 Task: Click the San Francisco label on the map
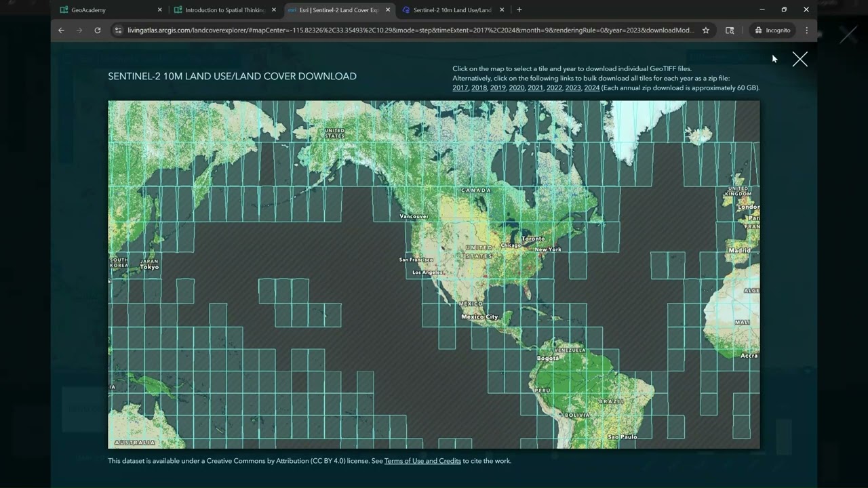point(416,260)
